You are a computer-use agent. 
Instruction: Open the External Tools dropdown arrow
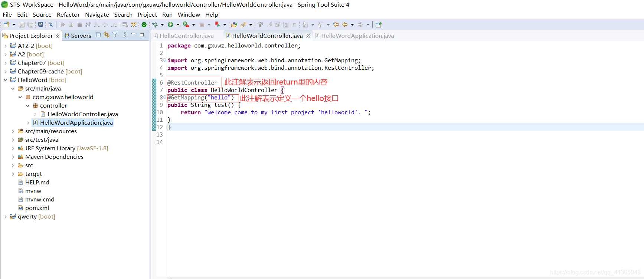click(193, 24)
